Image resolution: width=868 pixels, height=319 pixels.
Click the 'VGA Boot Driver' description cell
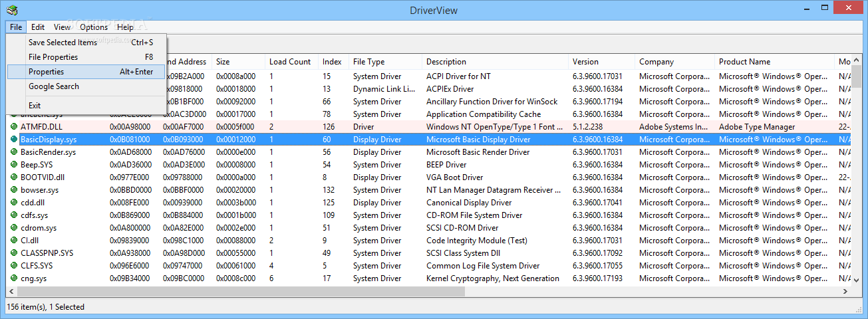pos(454,177)
